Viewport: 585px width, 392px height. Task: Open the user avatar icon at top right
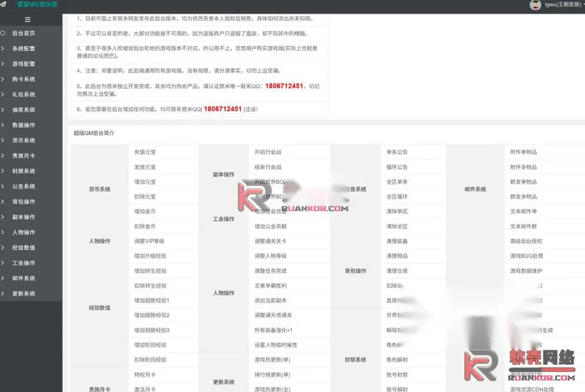click(535, 5)
